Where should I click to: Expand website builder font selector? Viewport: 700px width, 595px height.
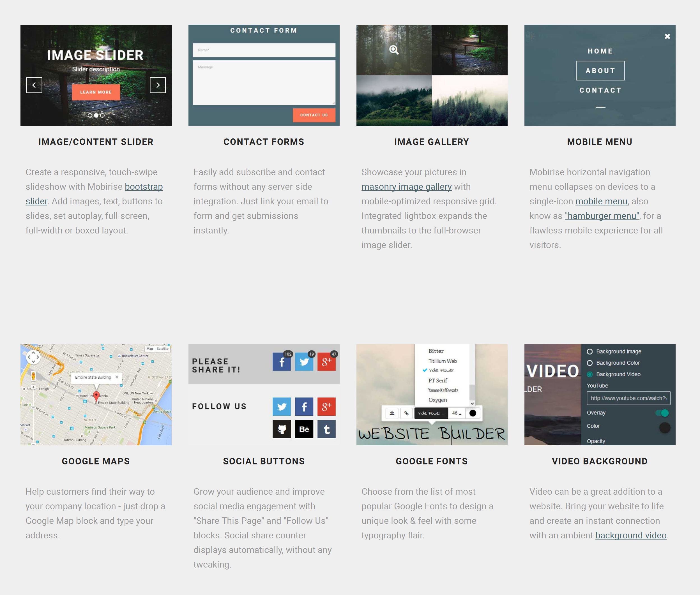pyautogui.click(x=429, y=413)
